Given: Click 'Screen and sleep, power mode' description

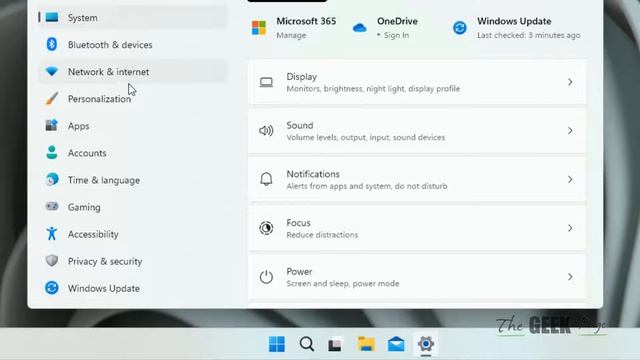Looking at the screenshot, I should pos(343,283).
